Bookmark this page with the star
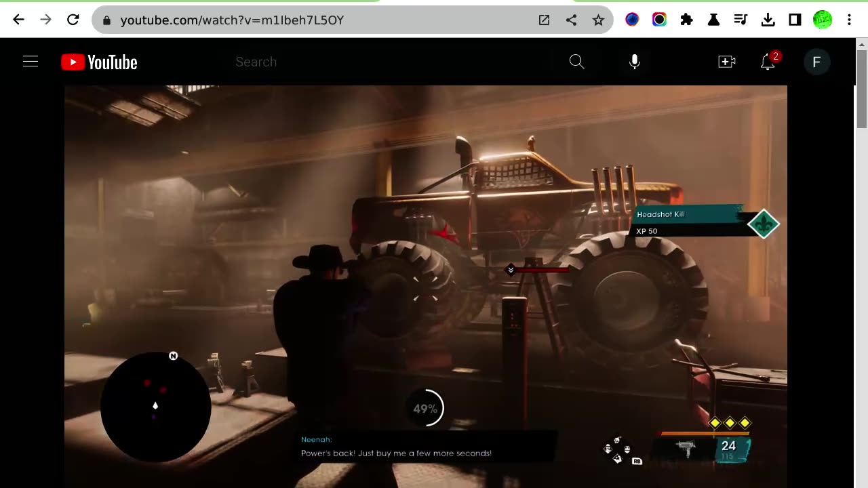This screenshot has width=868, height=488. [598, 20]
